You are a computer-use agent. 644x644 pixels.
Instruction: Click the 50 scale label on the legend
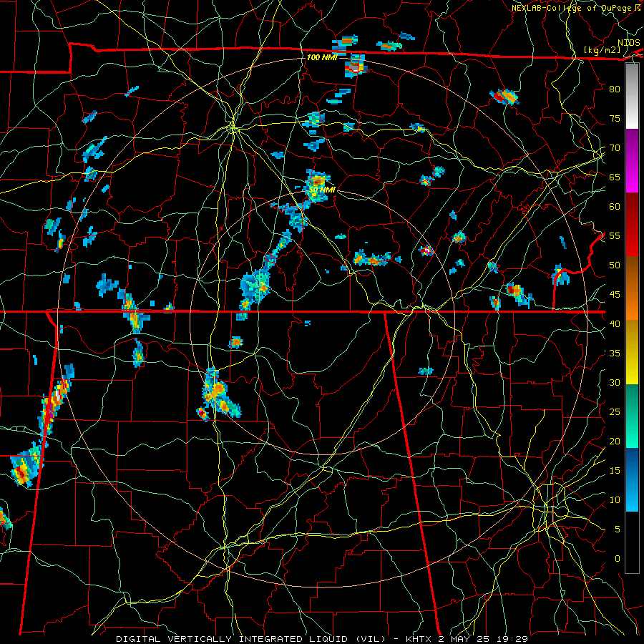(x=615, y=265)
